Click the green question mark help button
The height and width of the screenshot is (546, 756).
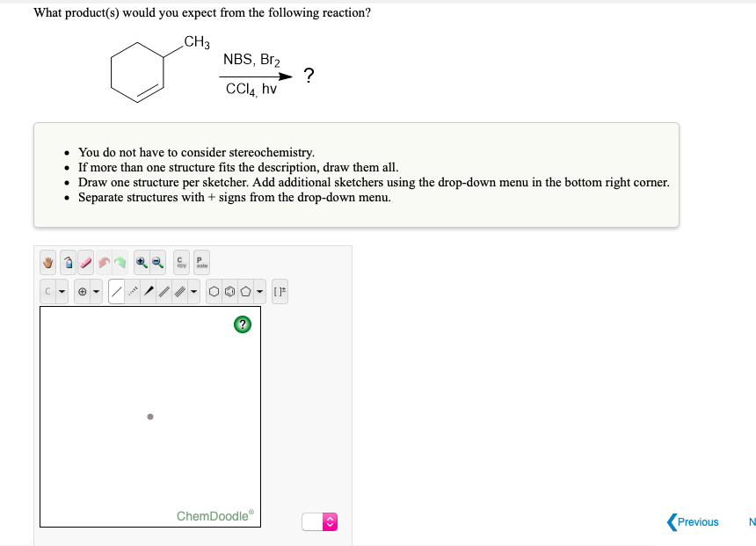[x=242, y=324]
